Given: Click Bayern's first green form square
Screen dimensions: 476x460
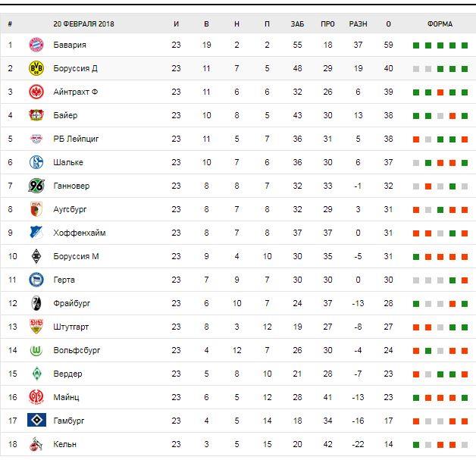Looking at the screenshot, I should [x=416, y=45].
